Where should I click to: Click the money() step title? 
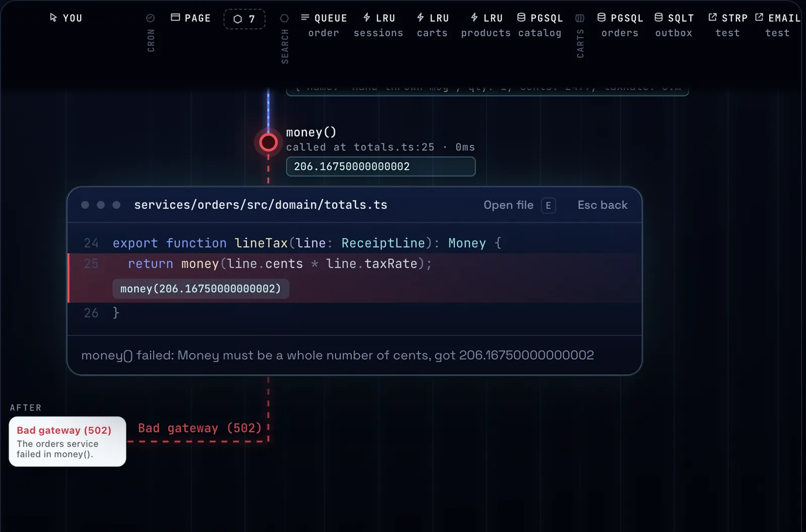pos(311,132)
